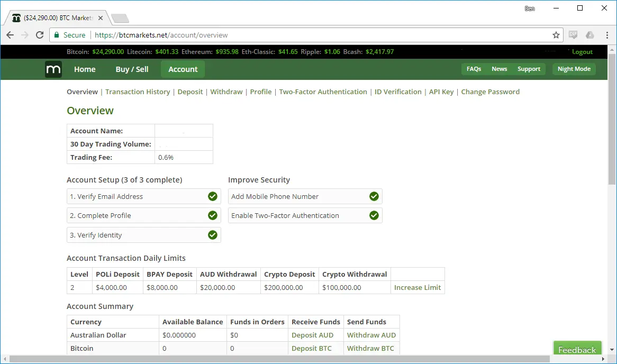
Task: Click the green padlock Secure icon
Action: pyautogui.click(x=57, y=35)
